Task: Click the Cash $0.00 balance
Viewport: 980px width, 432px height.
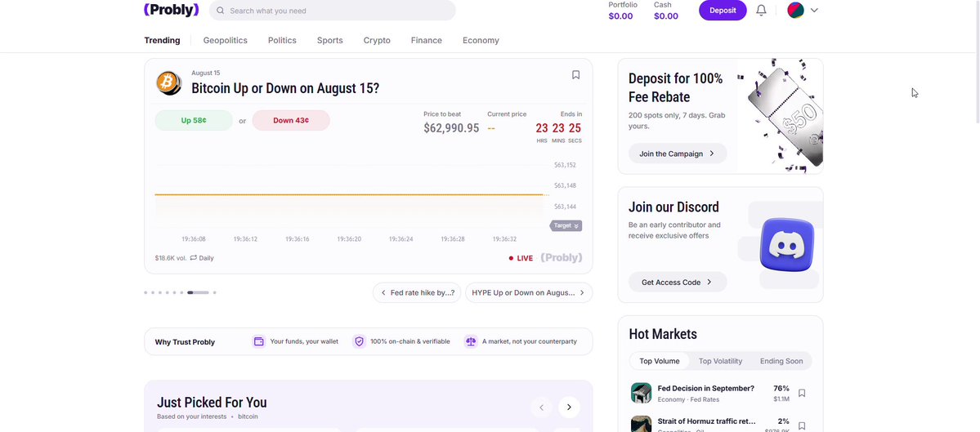Action: 665,11
